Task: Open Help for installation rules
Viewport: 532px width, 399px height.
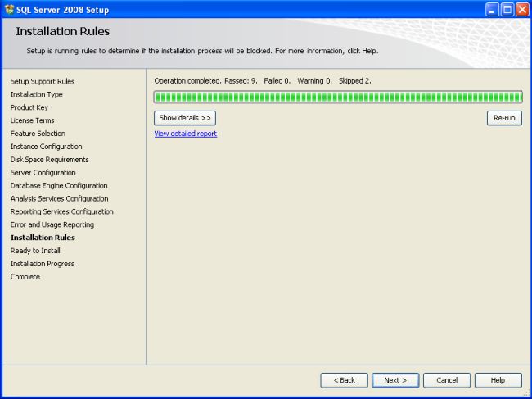Action: click(x=498, y=380)
